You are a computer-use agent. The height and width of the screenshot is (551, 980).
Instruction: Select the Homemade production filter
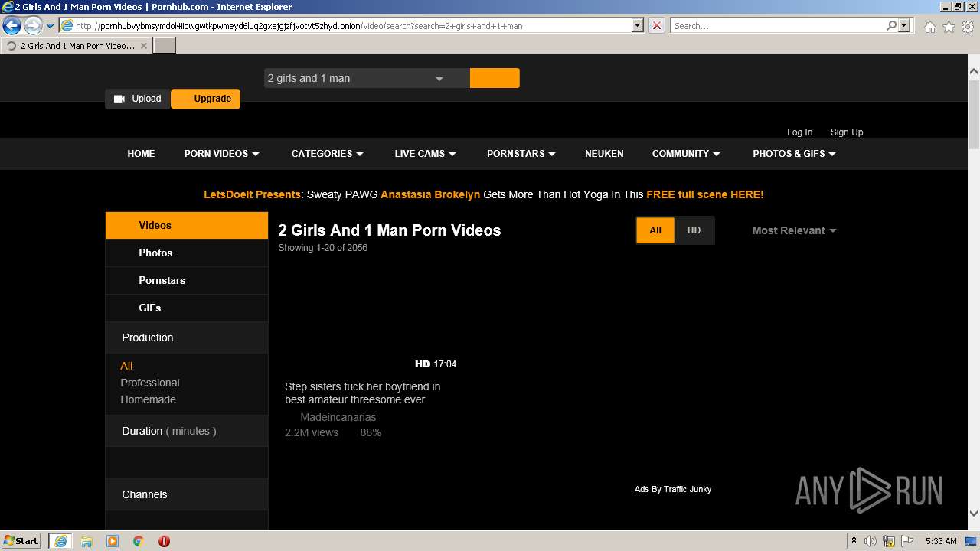(148, 399)
